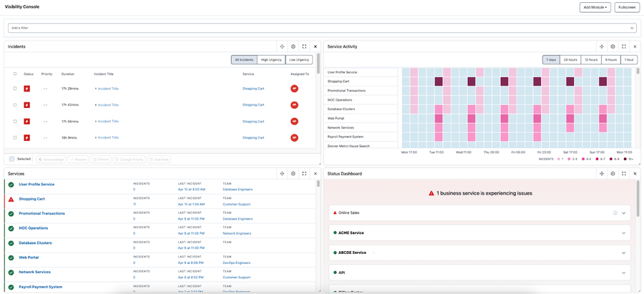This screenshot has width=644, height=294.
Task: Tick the select-all incidents header checkbox
Action: (x=15, y=74)
